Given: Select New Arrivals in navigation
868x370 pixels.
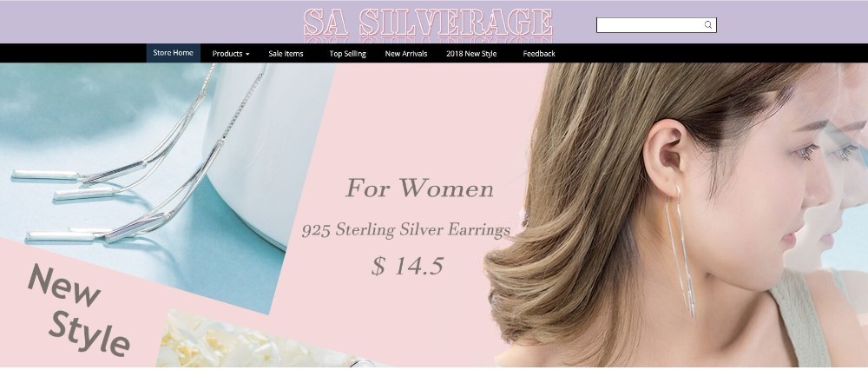Looking at the screenshot, I should tap(405, 54).
